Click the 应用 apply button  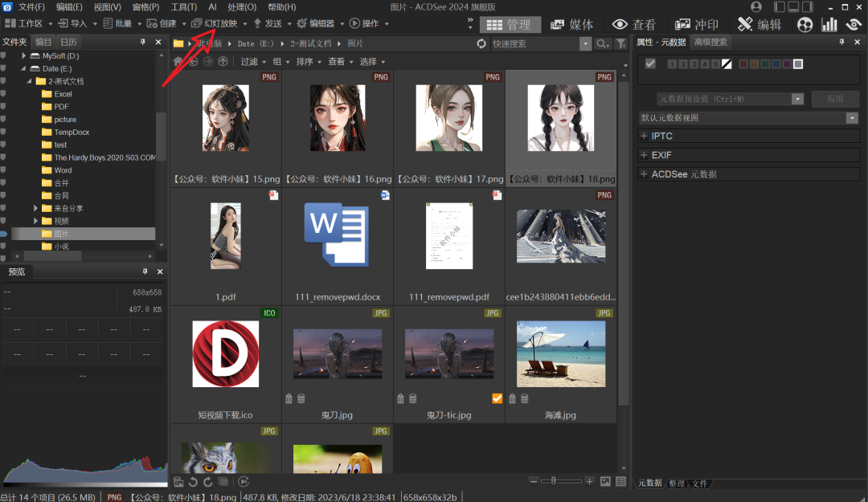point(835,99)
